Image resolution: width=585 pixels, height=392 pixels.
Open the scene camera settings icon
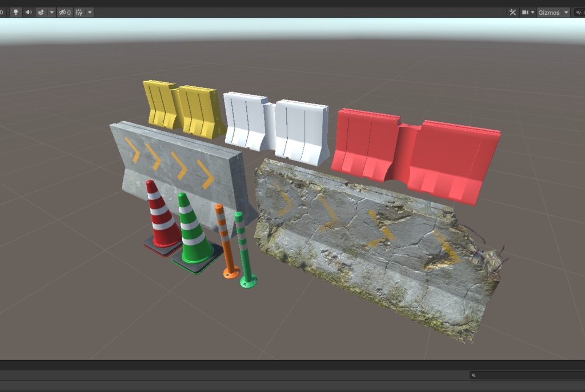(x=524, y=12)
